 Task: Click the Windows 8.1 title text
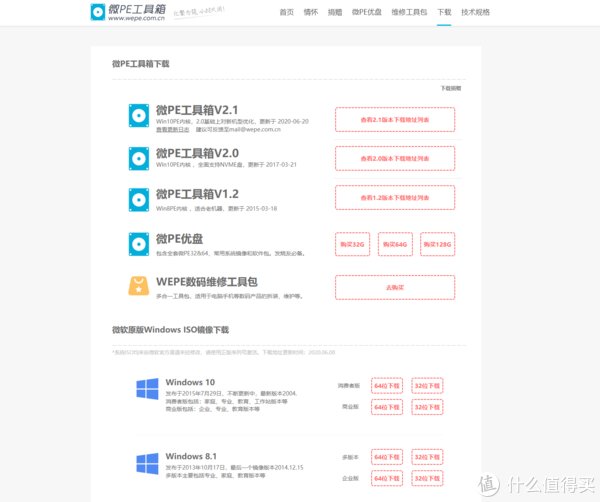tap(191, 456)
